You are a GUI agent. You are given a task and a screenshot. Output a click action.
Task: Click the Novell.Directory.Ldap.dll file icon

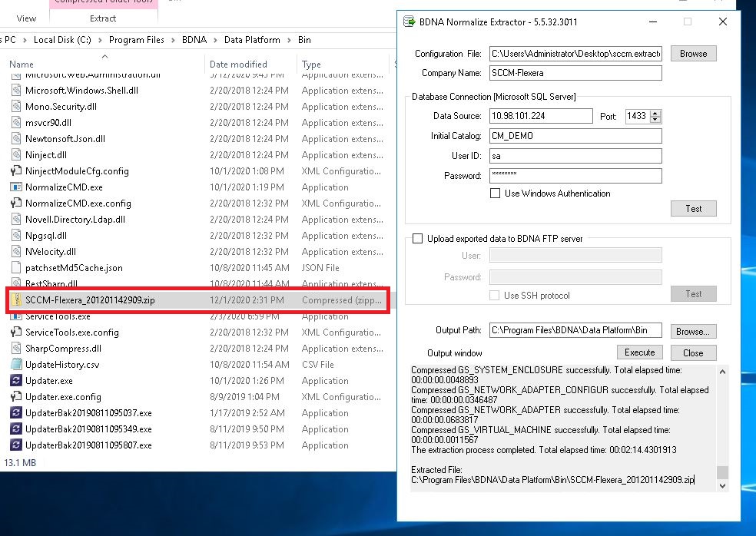[x=16, y=220]
